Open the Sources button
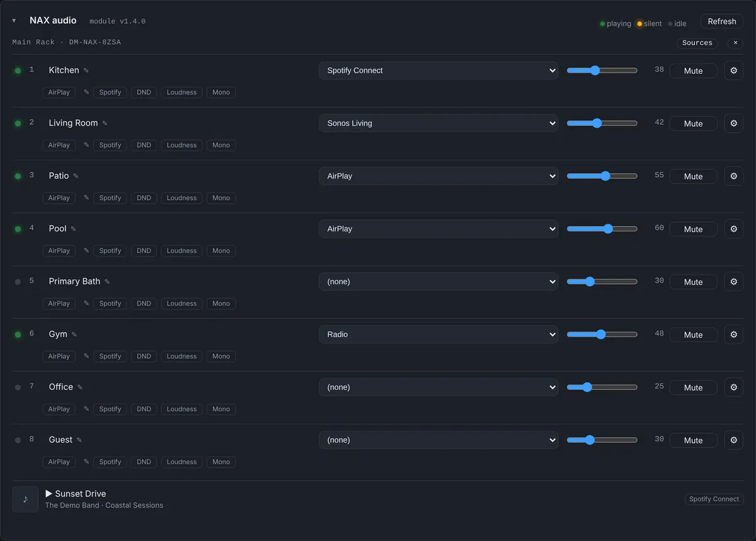Image resolution: width=756 pixels, height=541 pixels. 697,43
